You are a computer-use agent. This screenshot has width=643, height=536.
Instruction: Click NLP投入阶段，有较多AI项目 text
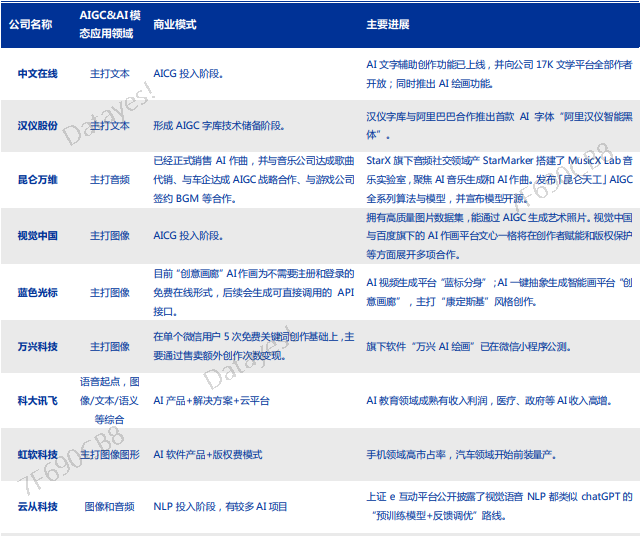click(x=220, y=507)
